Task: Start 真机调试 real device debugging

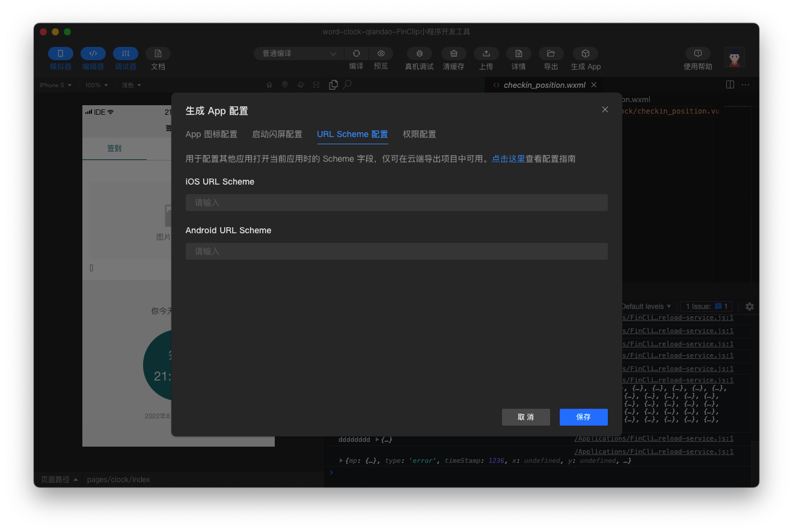Action: (x=419, y=54)
